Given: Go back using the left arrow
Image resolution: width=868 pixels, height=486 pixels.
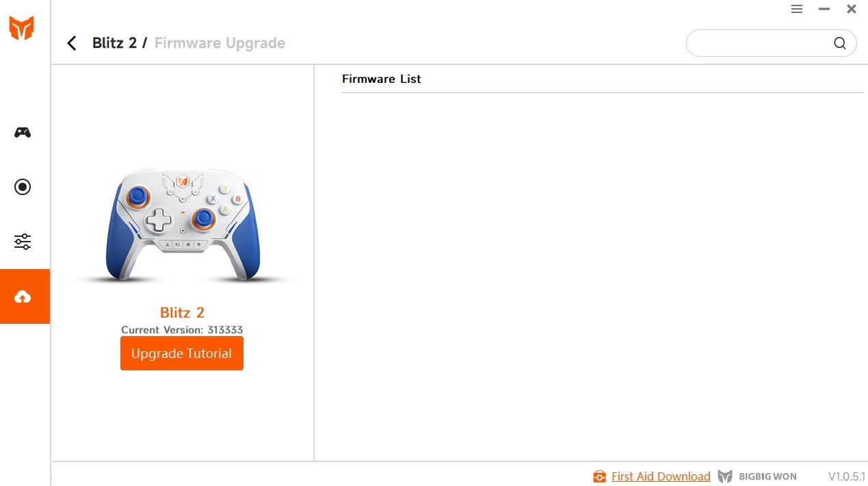Looking at the screenshot, I should [x=72, y=43].
